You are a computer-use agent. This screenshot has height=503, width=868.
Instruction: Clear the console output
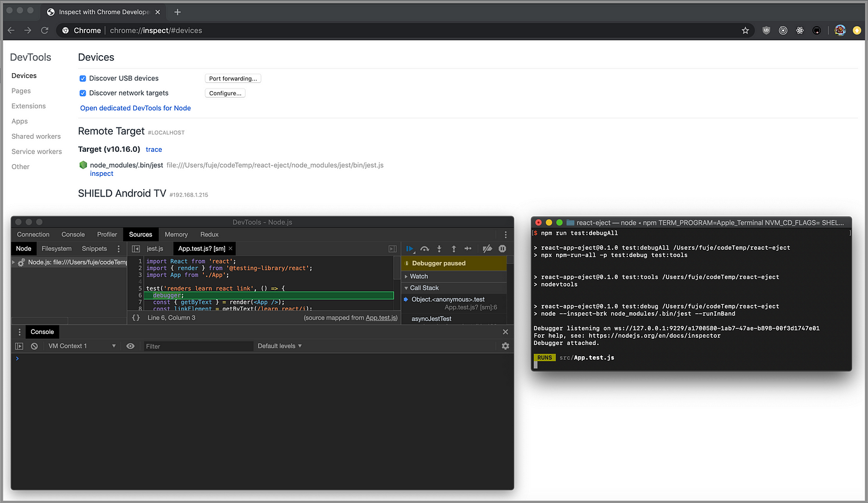35,346
